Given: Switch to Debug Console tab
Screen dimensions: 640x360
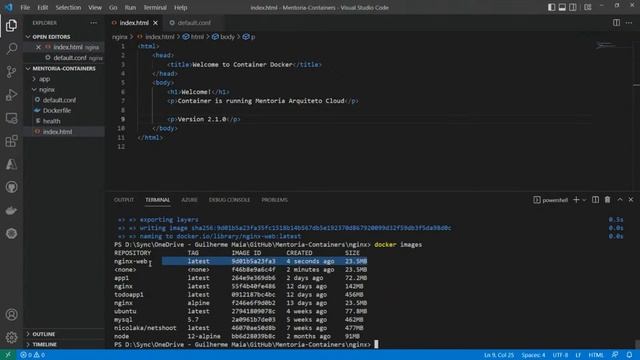Looking at the screenshot, I should (229, 200).
